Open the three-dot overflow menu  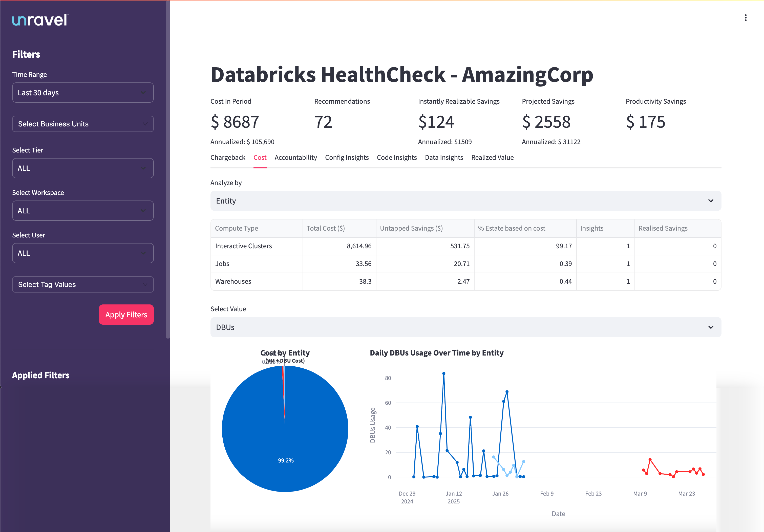[x=745, y=17]
